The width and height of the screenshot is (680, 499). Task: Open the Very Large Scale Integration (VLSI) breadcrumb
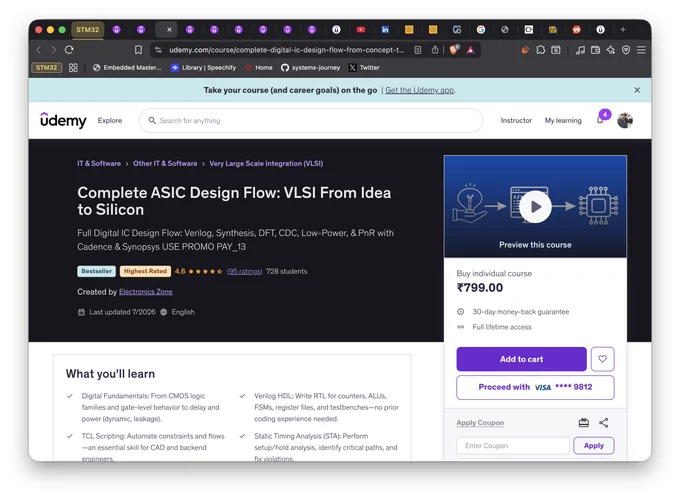pyautogui.click(x=266, y=163)
